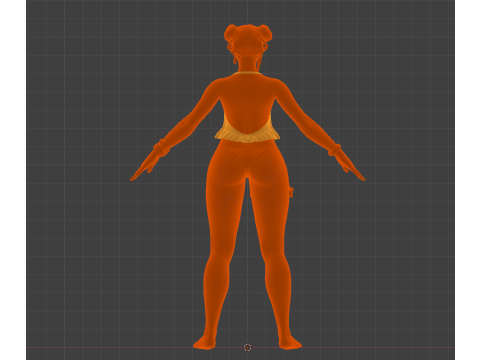
Task: Select the bracelet on the right wrist
Action: pos(334,150)
